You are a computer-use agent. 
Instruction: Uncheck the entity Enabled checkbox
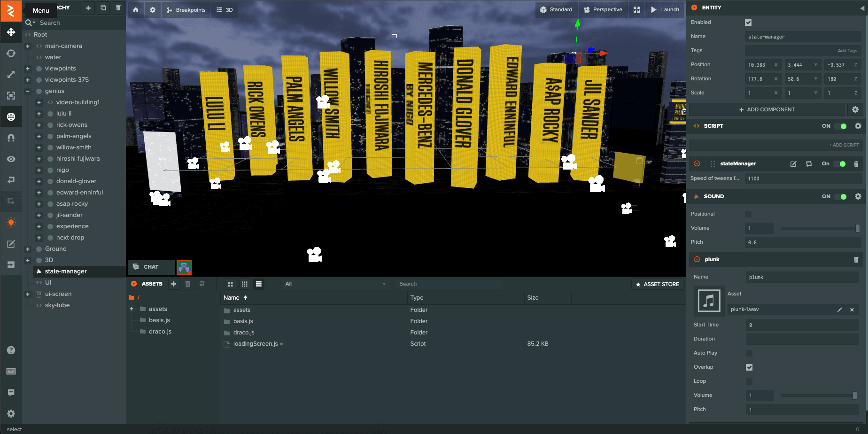[748, 23]
